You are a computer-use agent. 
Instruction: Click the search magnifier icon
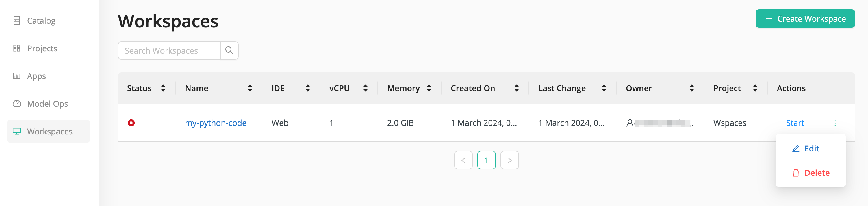tap(229, 50)
